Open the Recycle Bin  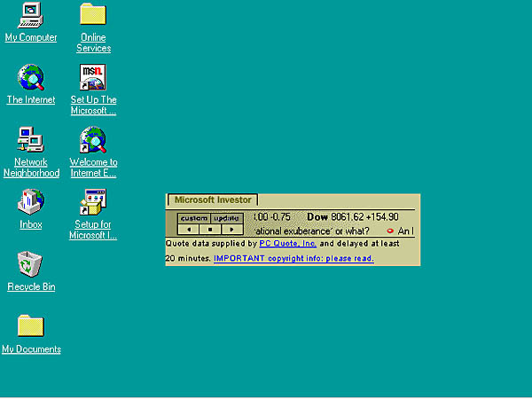point(30,264)
